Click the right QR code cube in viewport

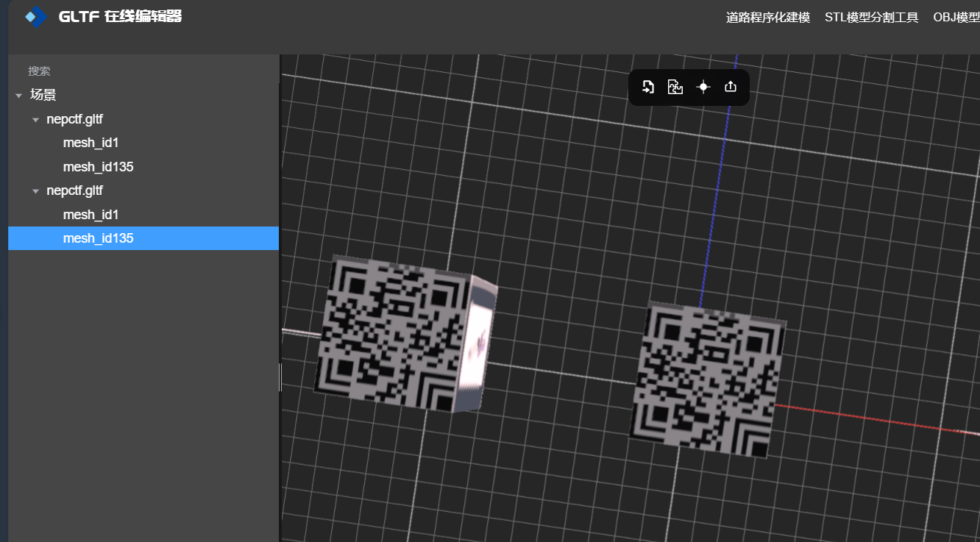(x=707, y=379)
